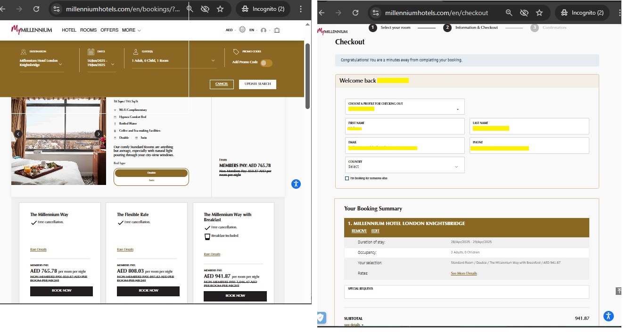Open the suitcase bookings icon
The width and height of the screenshot is (644, 335).
click(277, 30)
